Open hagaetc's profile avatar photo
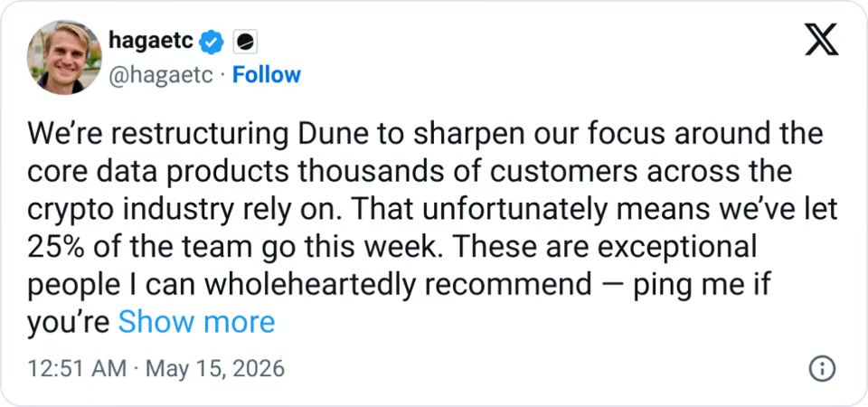 64,57
